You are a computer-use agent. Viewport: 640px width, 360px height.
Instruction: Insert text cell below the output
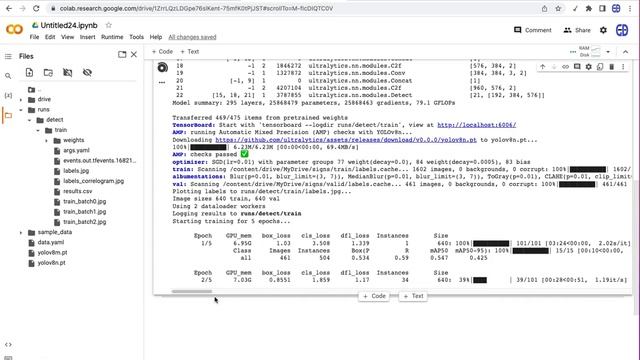(413, 296)
